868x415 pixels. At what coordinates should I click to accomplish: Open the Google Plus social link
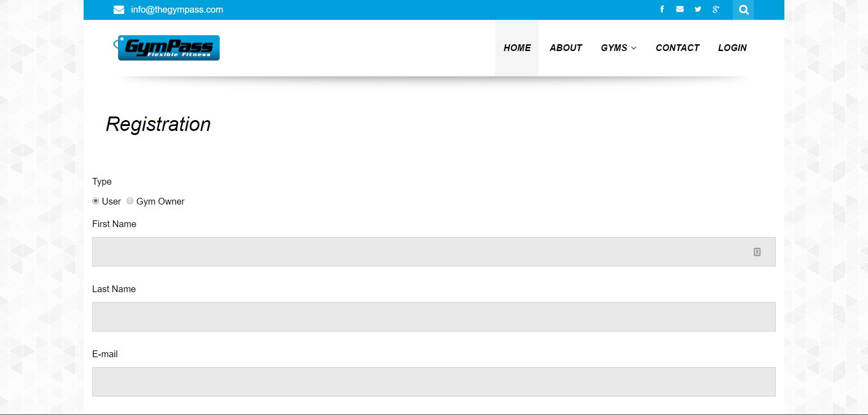pyautogui.click(x=716, y=9)
